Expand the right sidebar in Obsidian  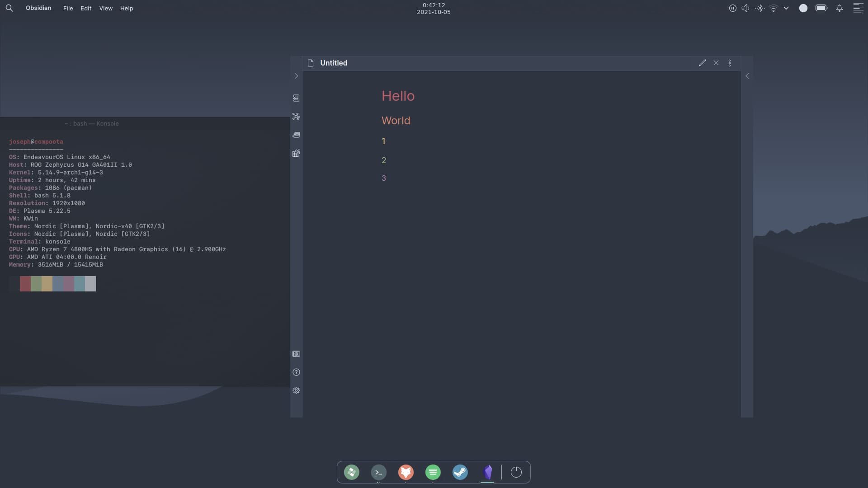tap(747, 76)
